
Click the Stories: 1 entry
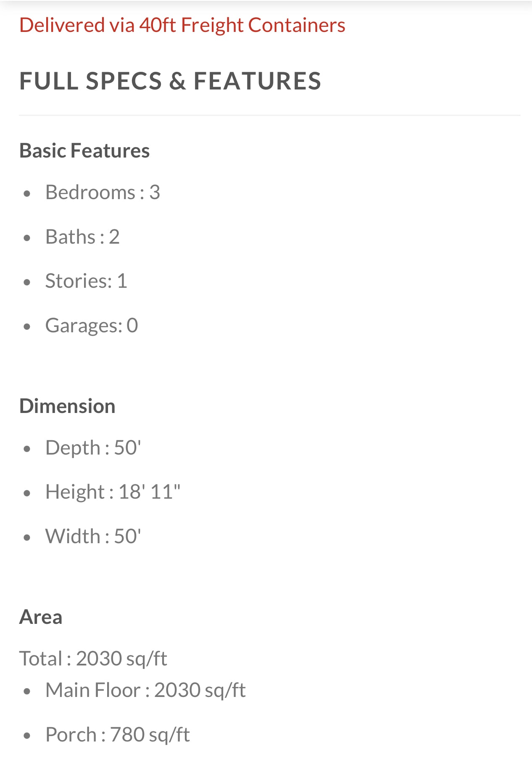(86, 281)
